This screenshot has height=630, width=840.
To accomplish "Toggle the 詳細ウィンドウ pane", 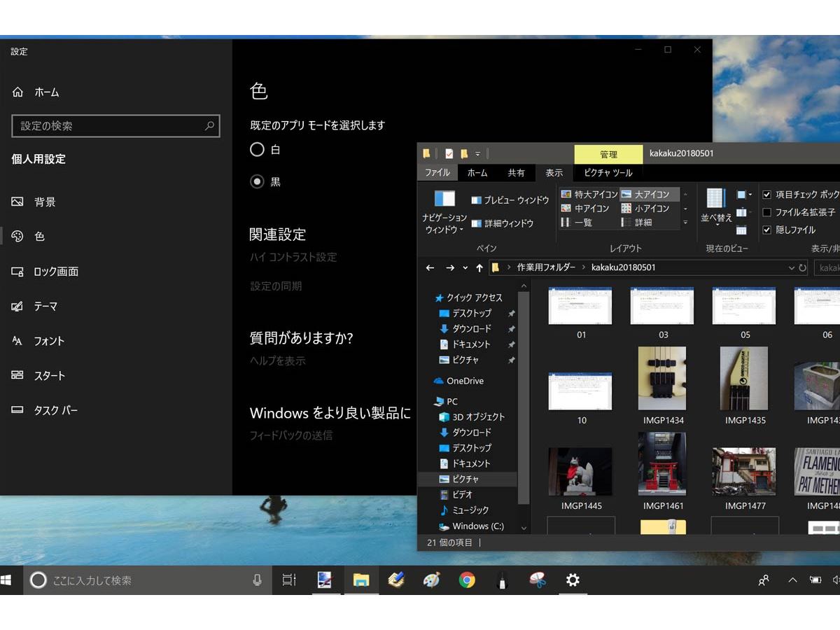I will click(503, 223).
